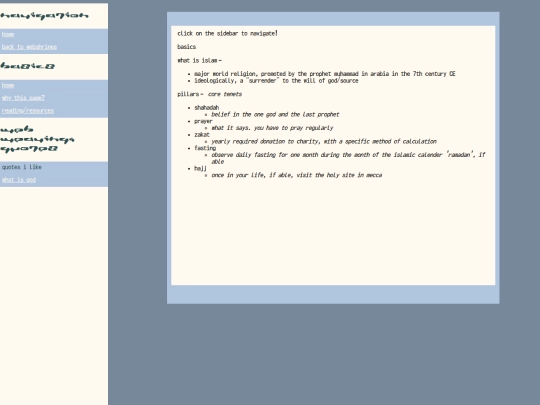The height and width of the screenshot is (405, 540).
Task: Click "observe daily fasting for one month" line
Action: coord(348,158)
